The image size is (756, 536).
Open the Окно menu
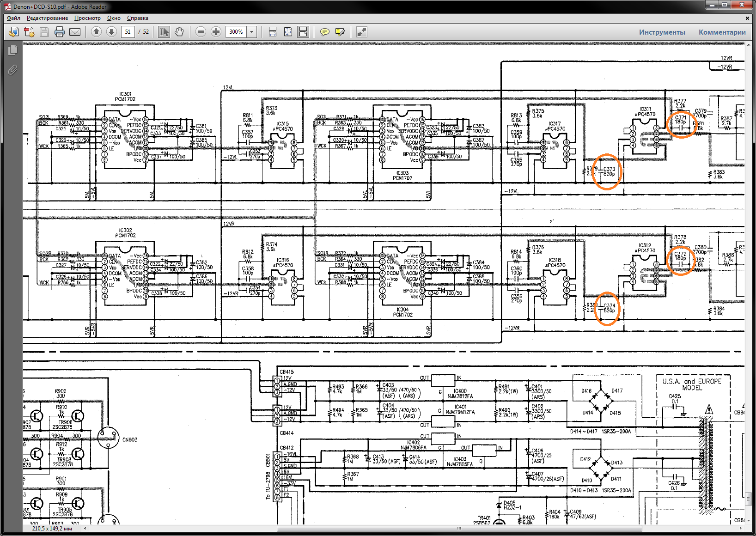(114, 18)
